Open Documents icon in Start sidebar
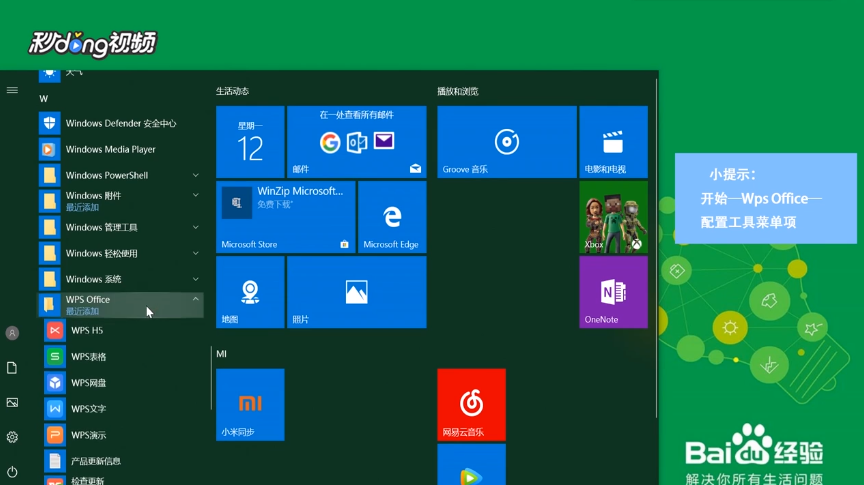 point(12,368)
